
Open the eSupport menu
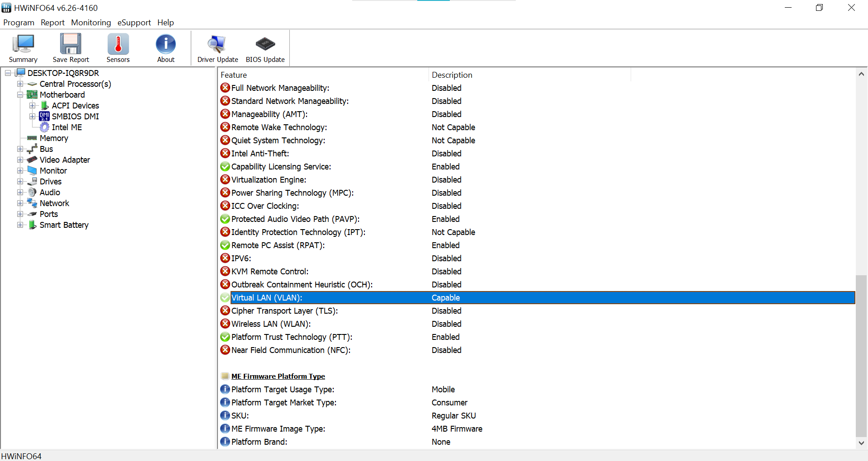134,23
